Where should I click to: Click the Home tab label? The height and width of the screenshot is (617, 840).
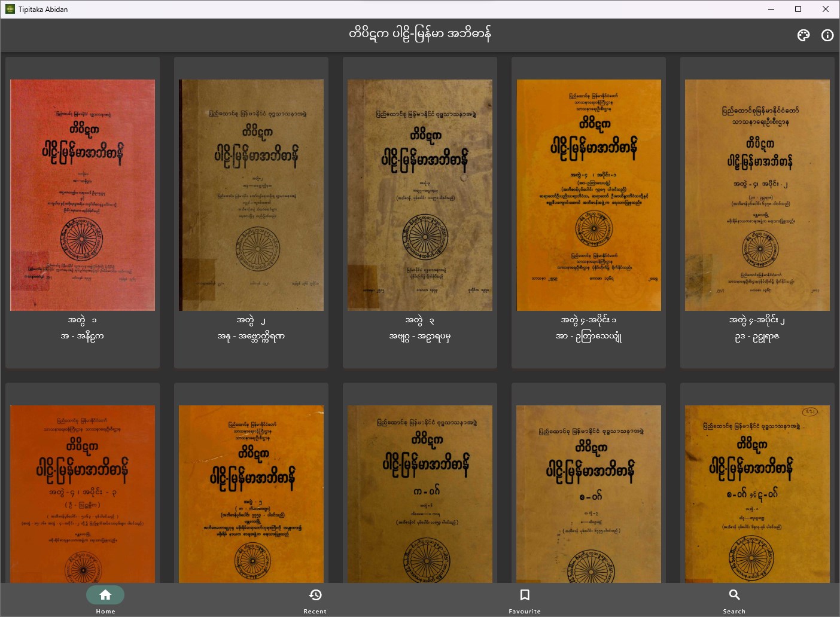click(x=105, y=611)
